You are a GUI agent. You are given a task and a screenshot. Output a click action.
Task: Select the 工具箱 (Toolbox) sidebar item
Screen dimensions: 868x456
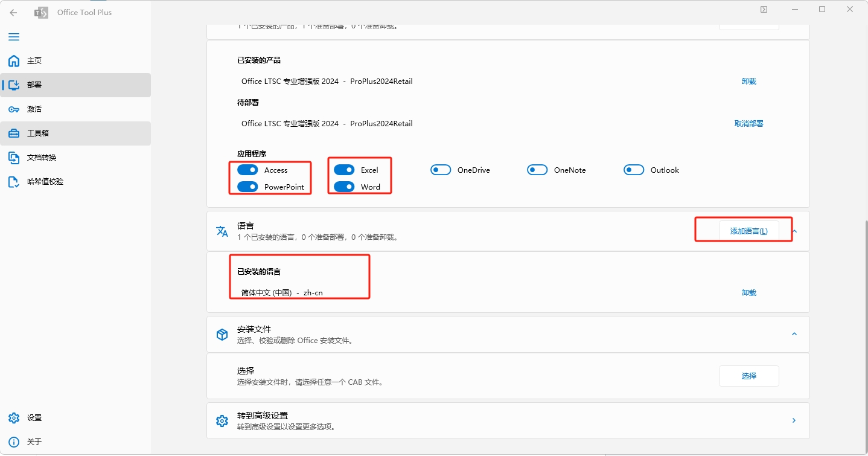click(x=34, y=133)
